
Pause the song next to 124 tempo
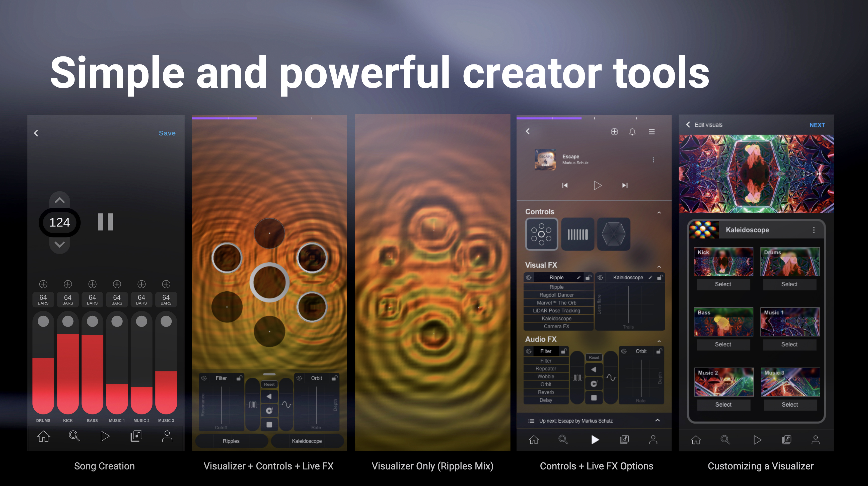(x=105, y=222)
